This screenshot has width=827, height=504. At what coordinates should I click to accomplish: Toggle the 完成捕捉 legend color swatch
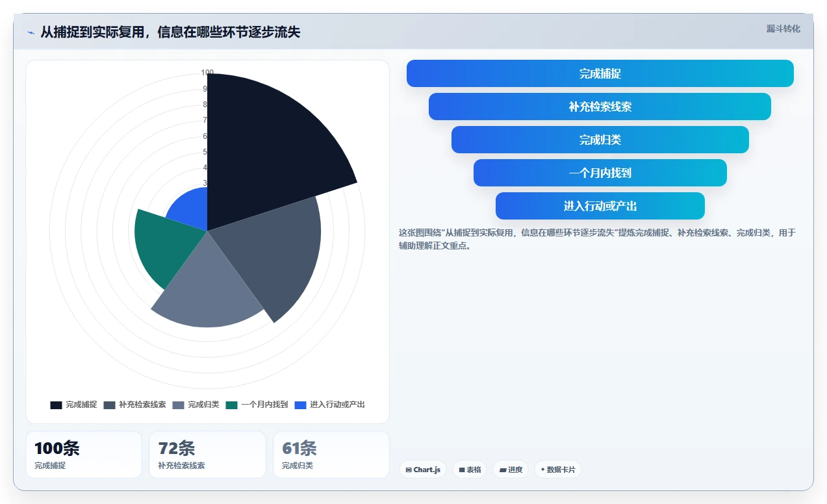56,405
